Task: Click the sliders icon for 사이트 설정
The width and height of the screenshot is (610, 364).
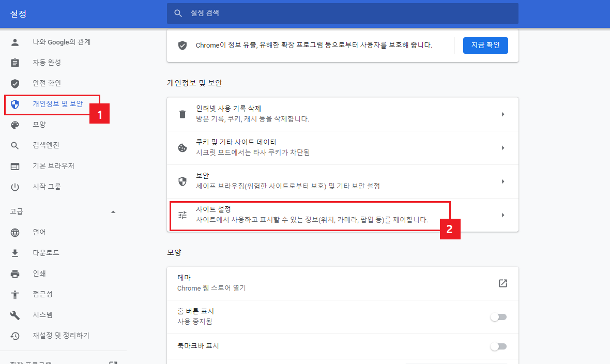Action: pos(182,215)
